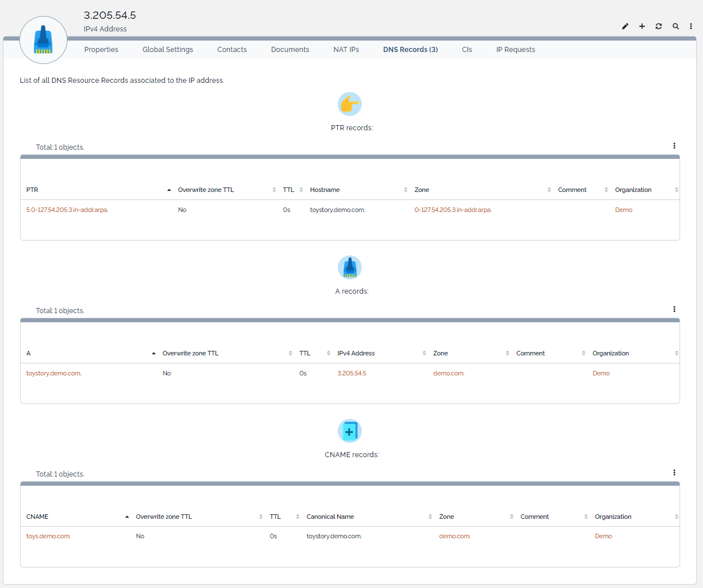Sort PTR table by Overwrite zone TTL

tap(206, 190)
